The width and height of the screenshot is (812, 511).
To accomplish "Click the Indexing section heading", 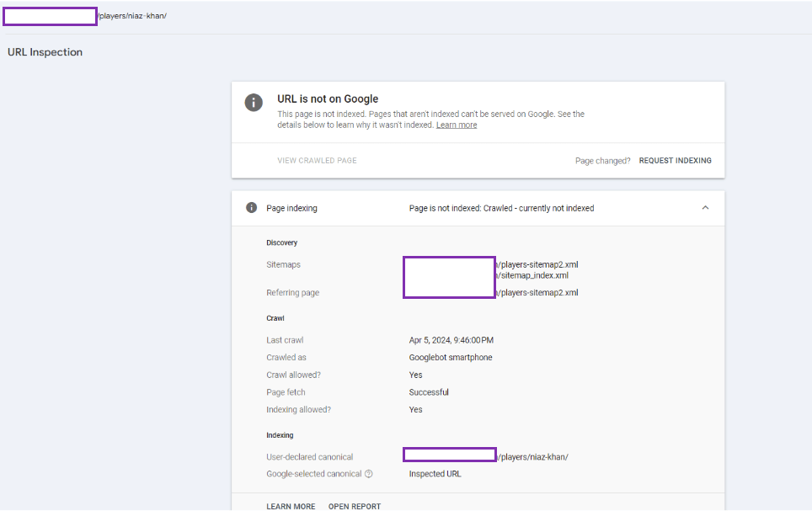I will [280, 435].
